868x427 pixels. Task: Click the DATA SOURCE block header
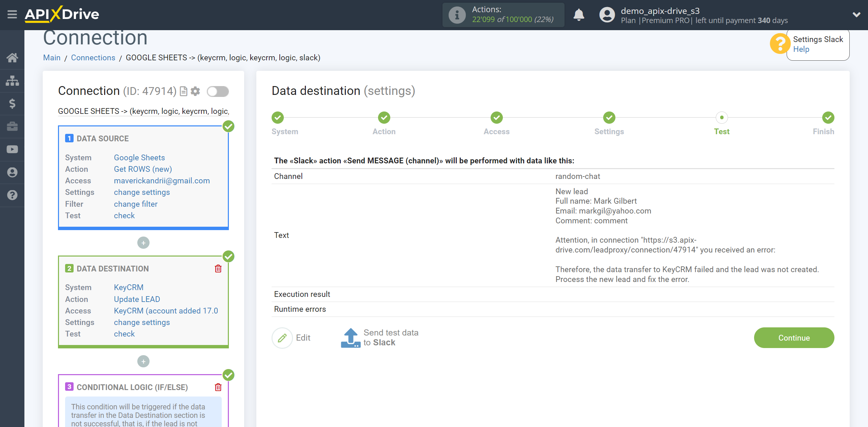coord(103,139)
